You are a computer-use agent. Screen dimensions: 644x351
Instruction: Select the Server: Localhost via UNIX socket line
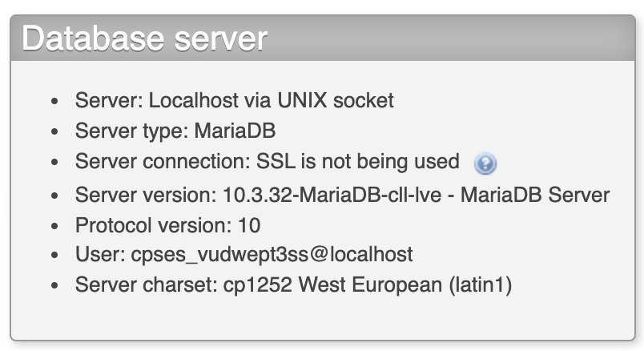click(234, 100)
